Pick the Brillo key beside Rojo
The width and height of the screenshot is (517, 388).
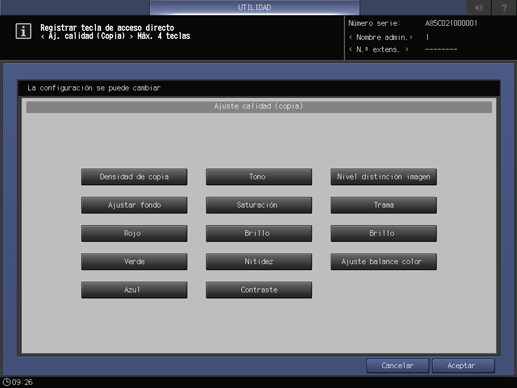pyautogui.click(x=259, y=233)
